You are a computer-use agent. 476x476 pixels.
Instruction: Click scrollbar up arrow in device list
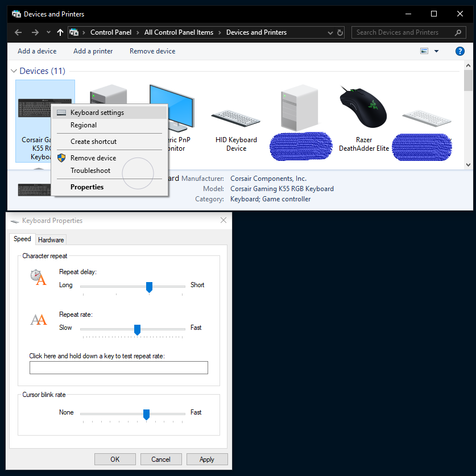coord(468,65)
